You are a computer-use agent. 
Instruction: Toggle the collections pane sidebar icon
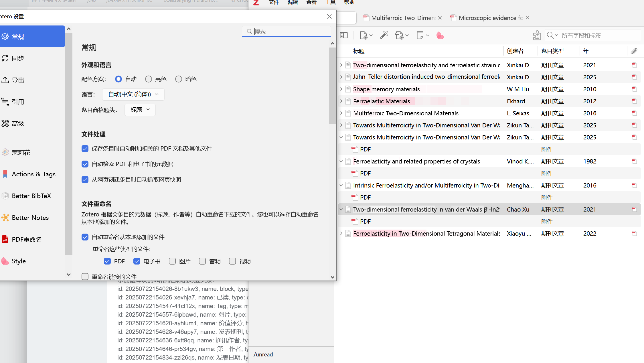344,35
